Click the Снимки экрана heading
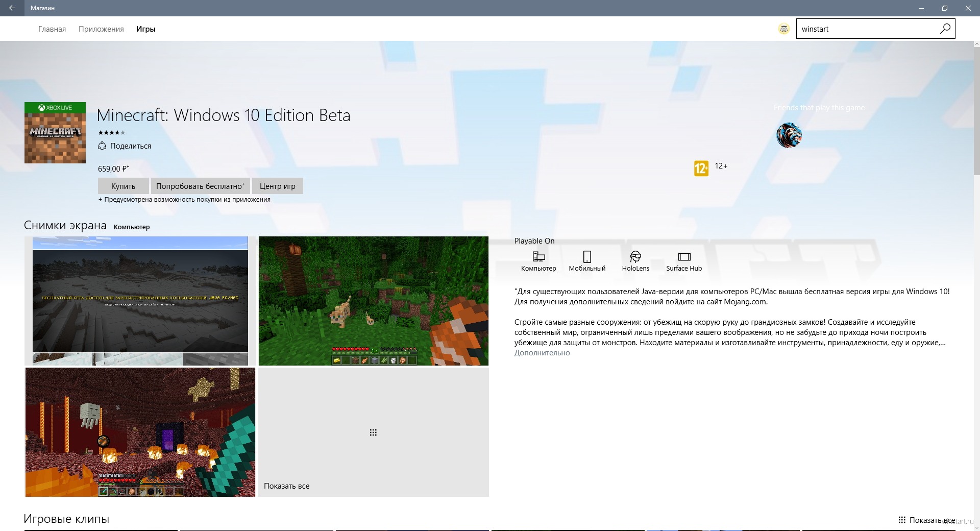The image size is (980, 531). coord(65,226)
